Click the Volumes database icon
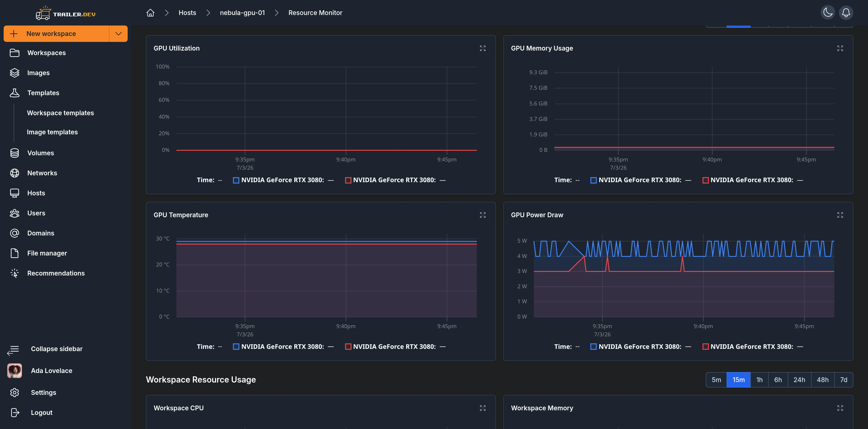 click(15, 153)
